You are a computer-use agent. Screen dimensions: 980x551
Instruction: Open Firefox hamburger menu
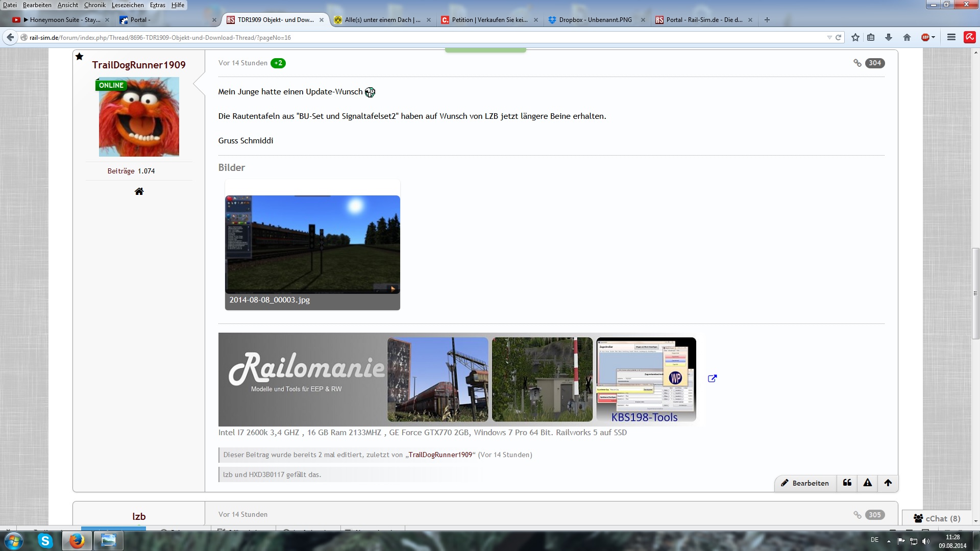click(951, 37)
